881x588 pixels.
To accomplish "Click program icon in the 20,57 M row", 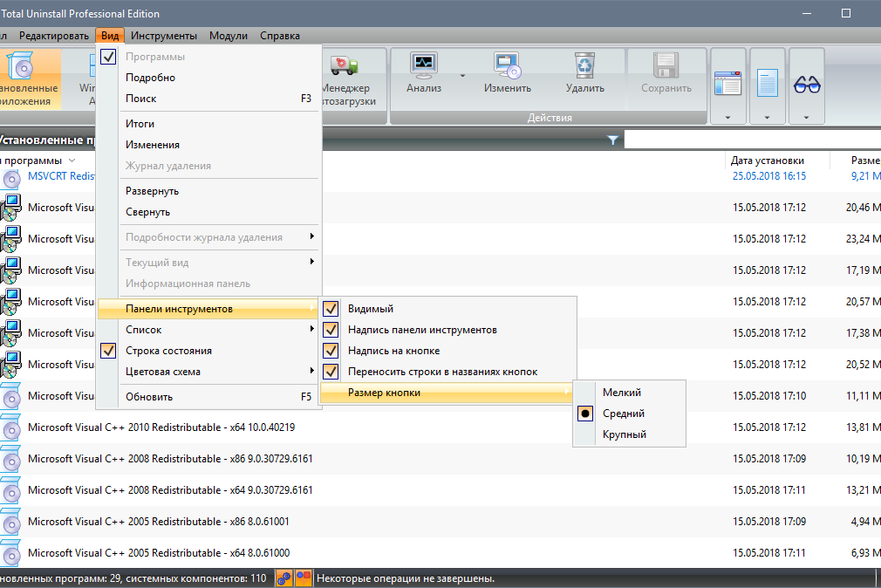I will [10, 303].
